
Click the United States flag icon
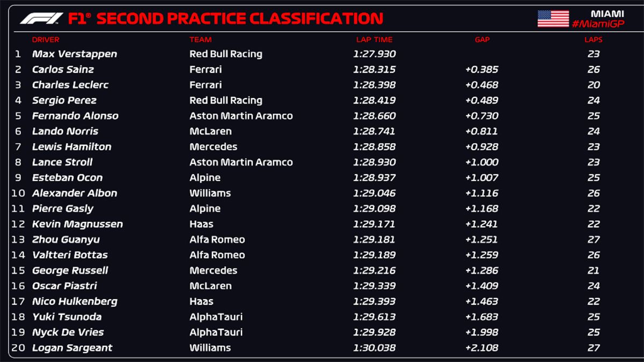click(553, 18)
